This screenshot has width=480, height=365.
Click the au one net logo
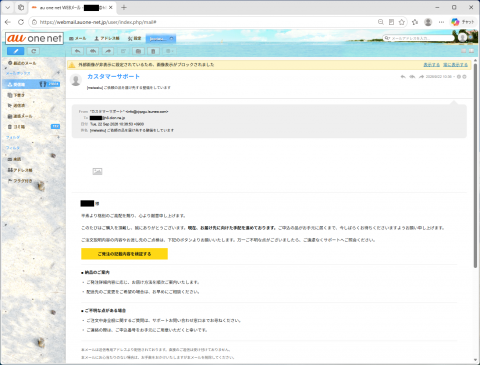pyautogui.click(x=34, y=38)
